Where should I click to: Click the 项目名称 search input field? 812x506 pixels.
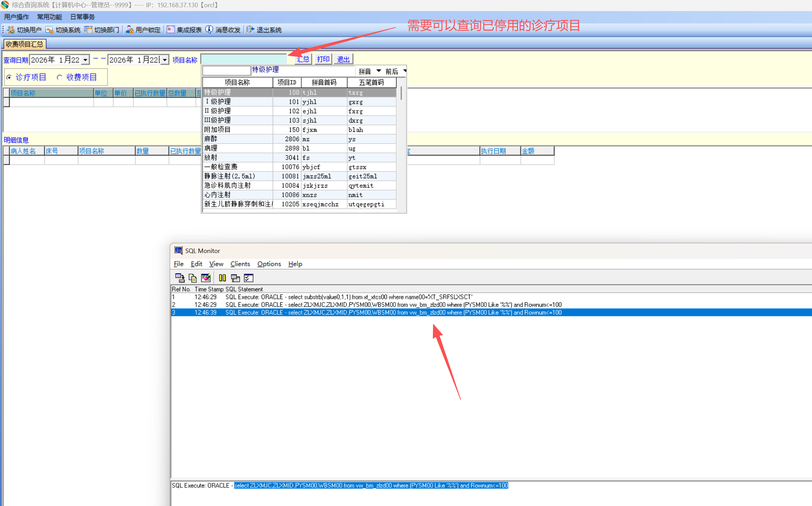tap(244, 59)
